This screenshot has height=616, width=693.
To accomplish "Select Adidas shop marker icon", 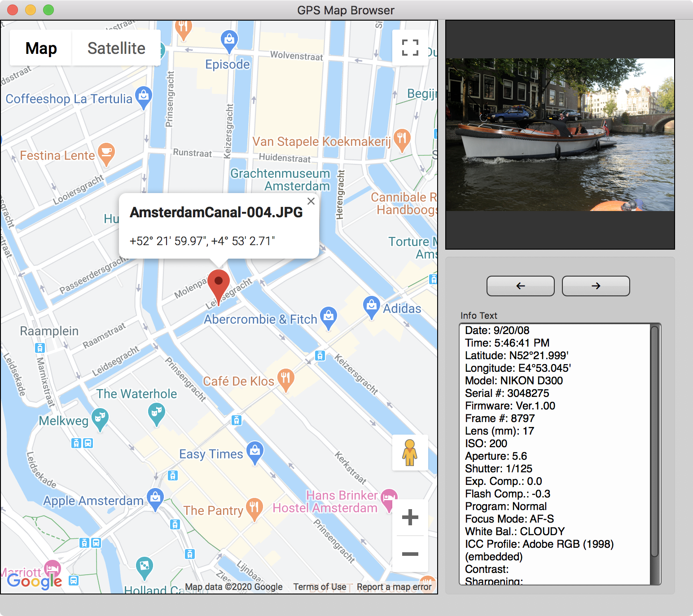I will [x=371, y=308].
